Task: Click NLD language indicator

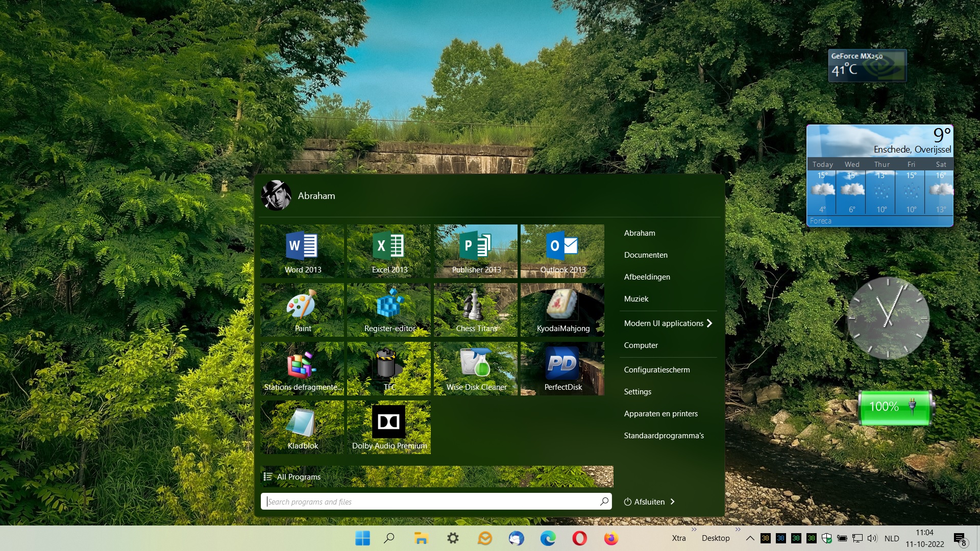Action: [x=892, y=538]
